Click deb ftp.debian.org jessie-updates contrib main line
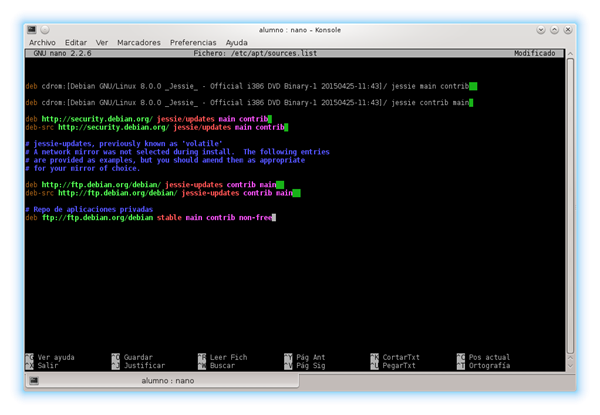The height and width of the screenshot is (415, 600). 155,185
